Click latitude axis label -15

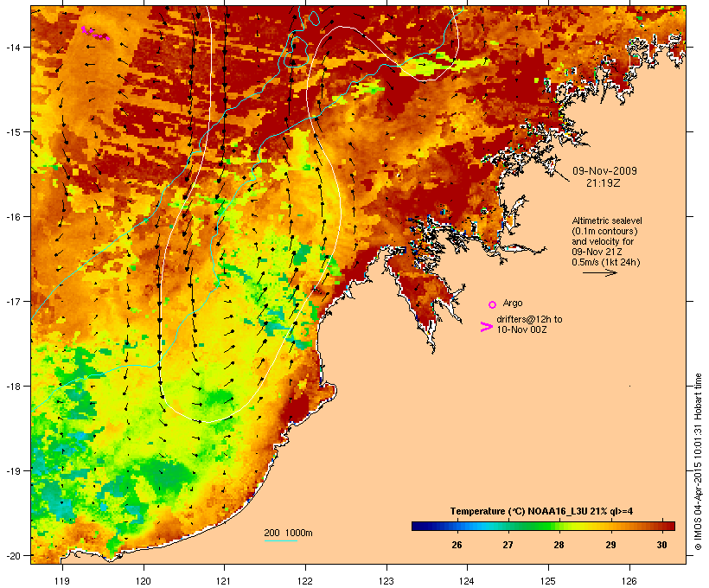click(x=12, y=132)
